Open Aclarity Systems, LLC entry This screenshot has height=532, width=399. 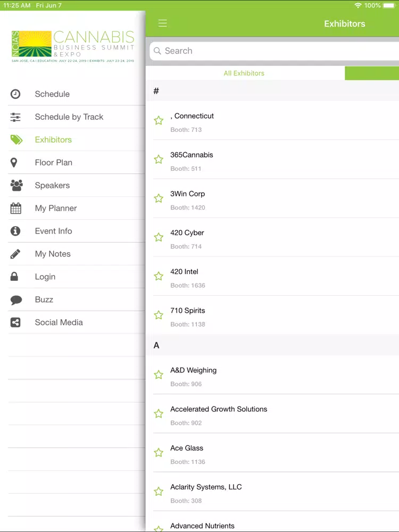point(272,492)
